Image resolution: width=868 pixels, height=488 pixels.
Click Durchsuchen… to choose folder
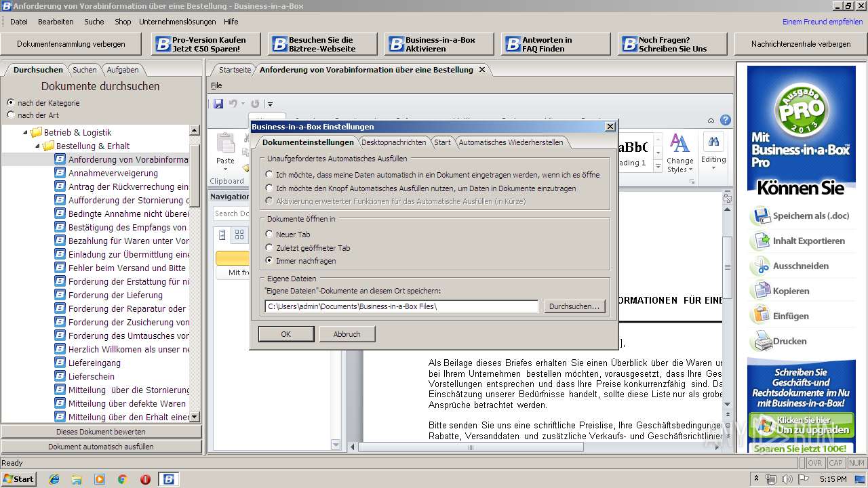(575, 306)
